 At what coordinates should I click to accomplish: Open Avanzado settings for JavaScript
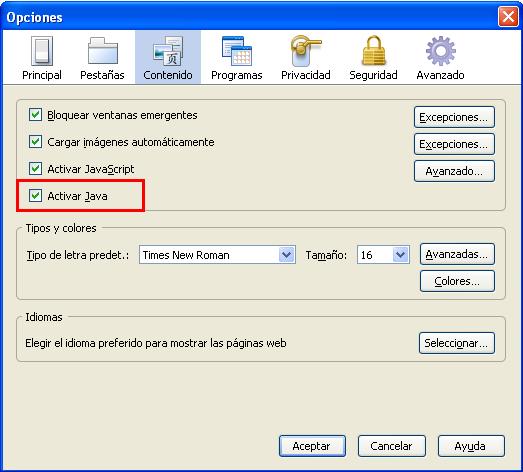(x=454, y=171)
